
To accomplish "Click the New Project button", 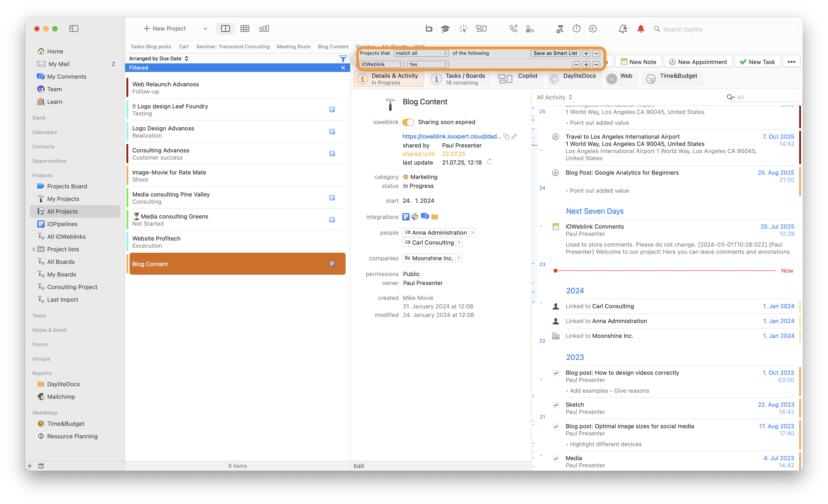I will (164, 29).
